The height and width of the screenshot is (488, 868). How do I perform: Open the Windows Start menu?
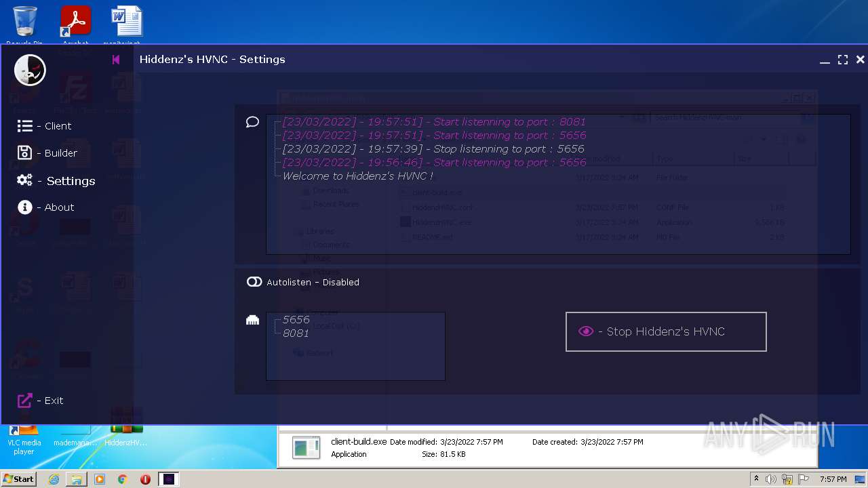coord(19,479)
